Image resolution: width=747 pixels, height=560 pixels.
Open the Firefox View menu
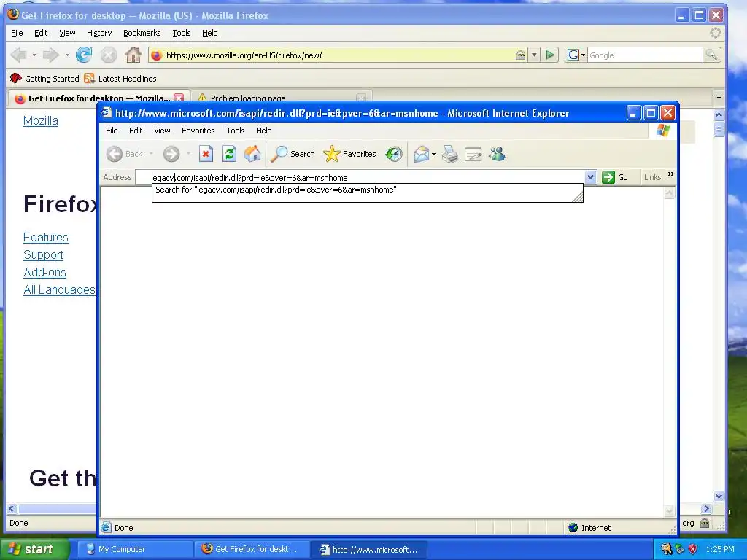coord(67,33)
